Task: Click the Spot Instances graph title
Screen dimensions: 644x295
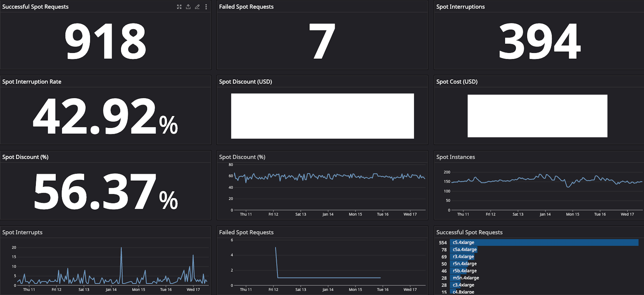Action: click(x=455, y=157)
